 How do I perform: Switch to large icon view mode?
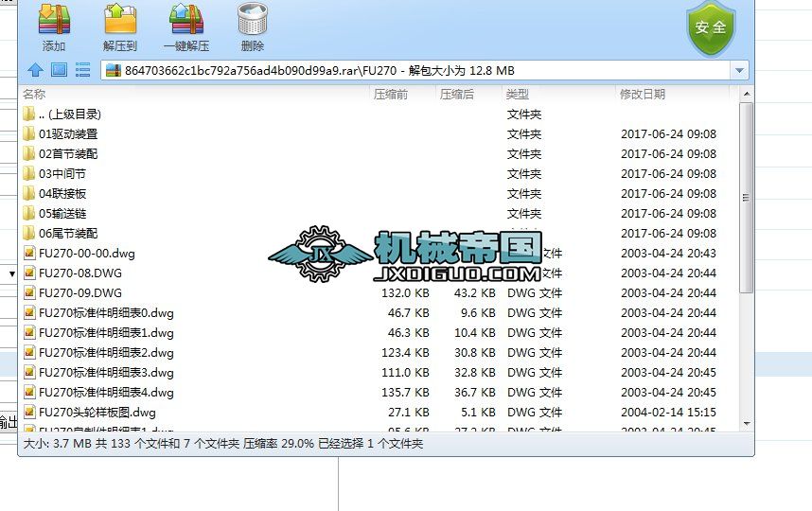59,70
